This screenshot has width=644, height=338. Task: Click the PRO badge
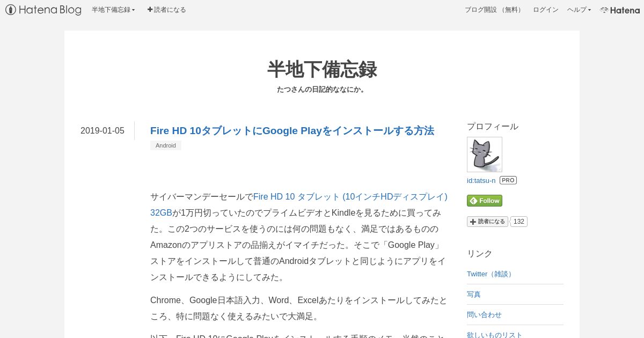point(508,180)
